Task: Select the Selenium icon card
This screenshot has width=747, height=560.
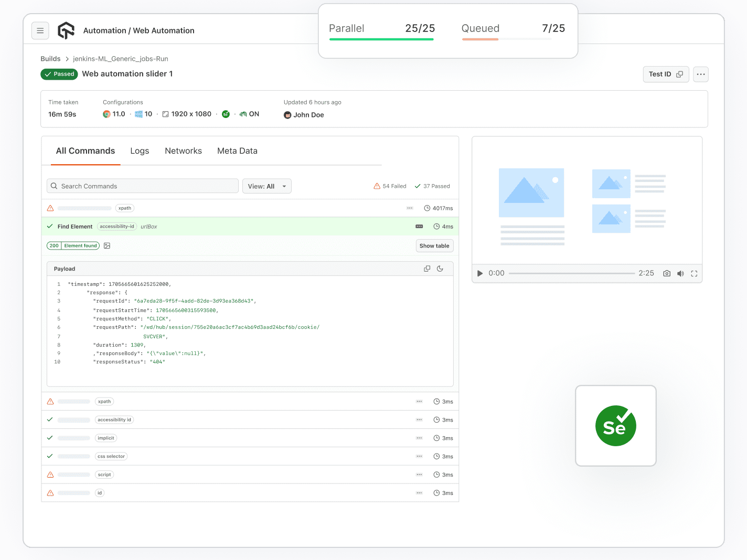Action: click(x=615, y=425)
